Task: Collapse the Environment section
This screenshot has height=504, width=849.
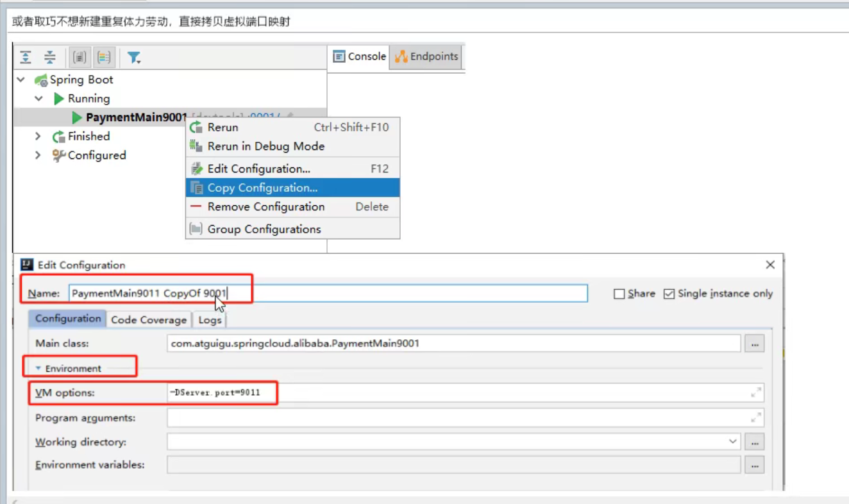Action: point(38,369)
